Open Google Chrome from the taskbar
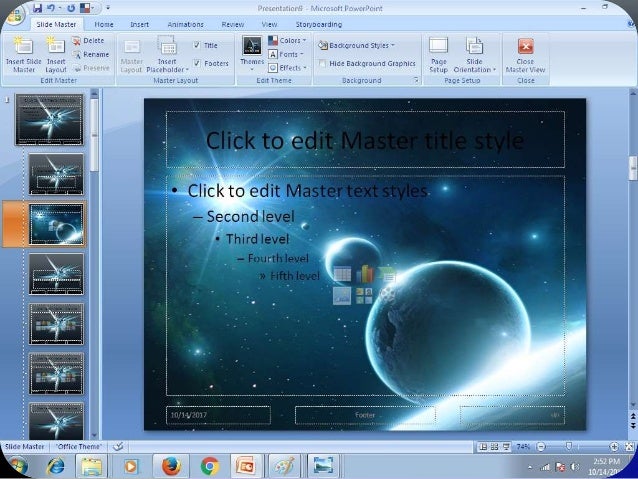 pos(210,466)
